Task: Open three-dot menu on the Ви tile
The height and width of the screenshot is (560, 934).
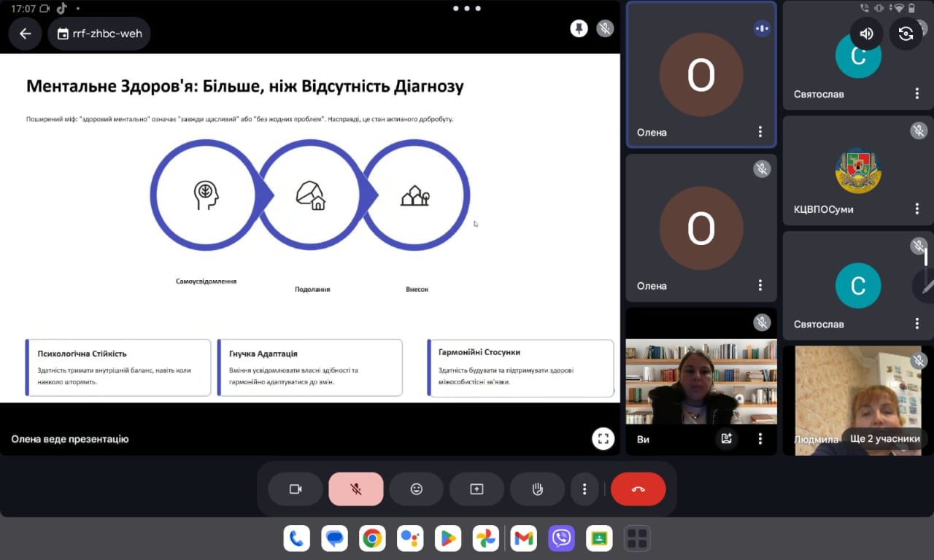Action: pyautogui.click(x=760, y=439)
